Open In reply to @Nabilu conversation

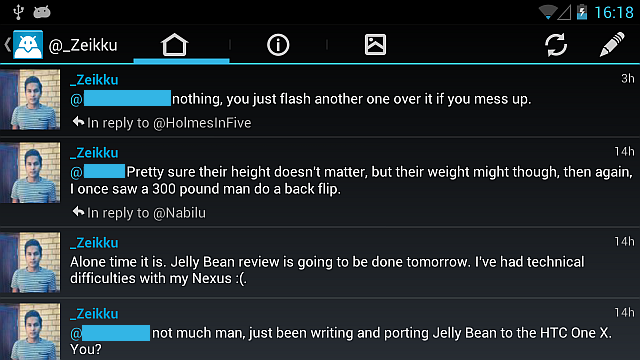tap(139, 213)
